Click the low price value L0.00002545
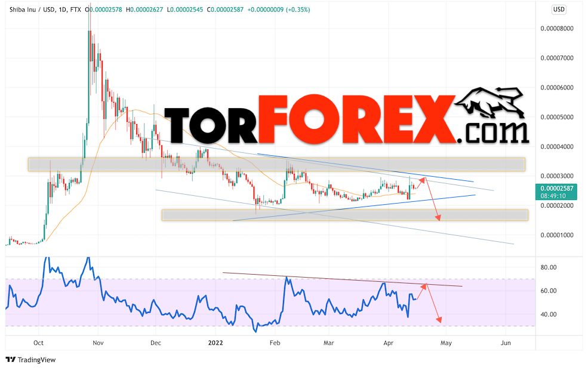Screen dimensions: 588x369 coord(184,10)
